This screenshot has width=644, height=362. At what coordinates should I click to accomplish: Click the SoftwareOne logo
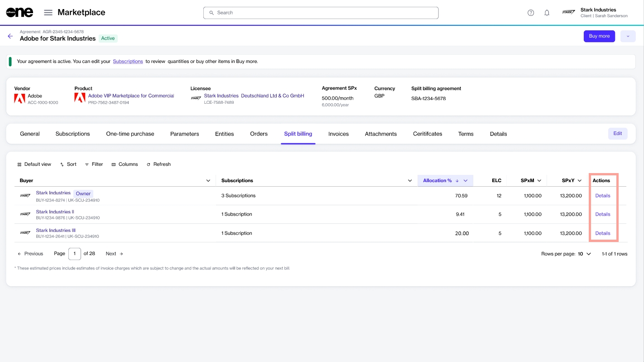tap(19, 13)
